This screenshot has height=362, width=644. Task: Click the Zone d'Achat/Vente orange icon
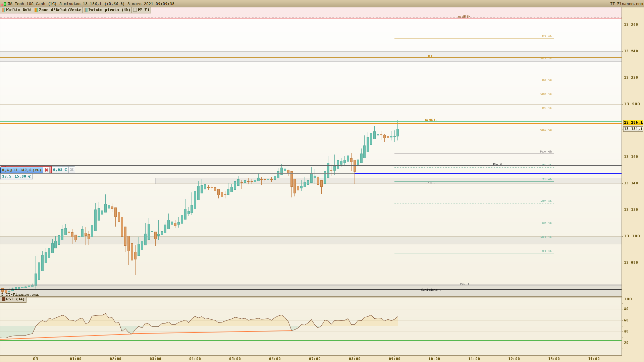tap(36, 10)
